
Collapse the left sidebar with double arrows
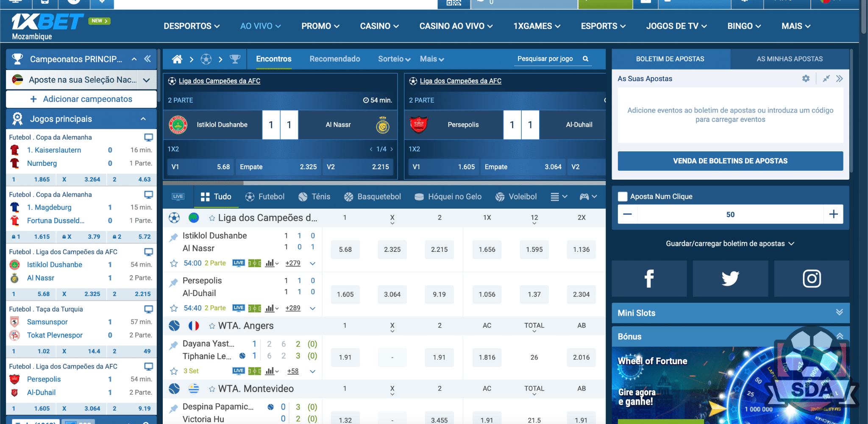[147, 59]
